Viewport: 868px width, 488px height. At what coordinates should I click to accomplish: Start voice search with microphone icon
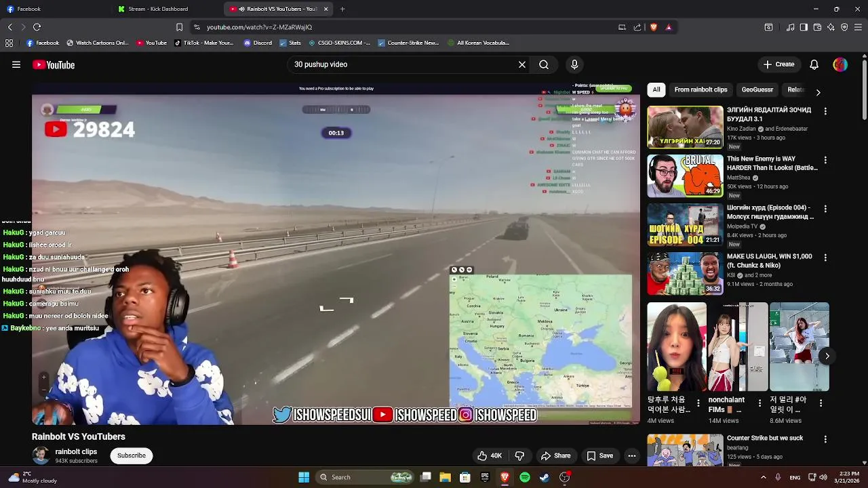pyautogui.click(x=574, y=64)
